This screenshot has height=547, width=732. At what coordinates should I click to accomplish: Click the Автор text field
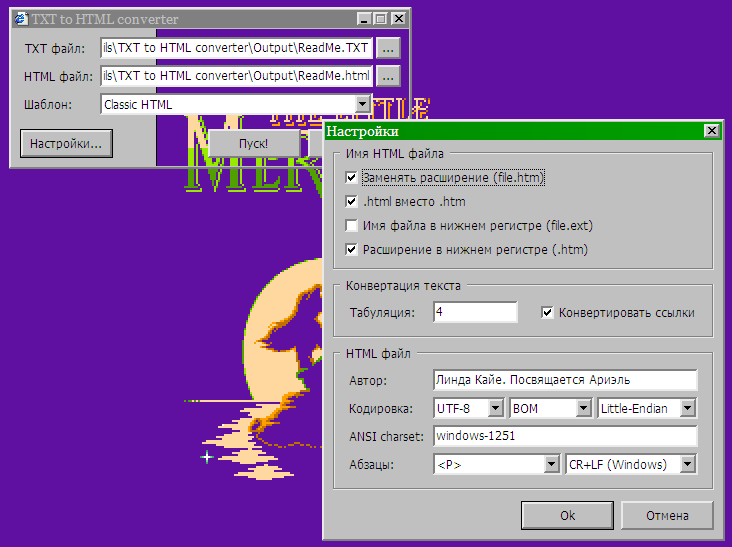tap(565, 380)
